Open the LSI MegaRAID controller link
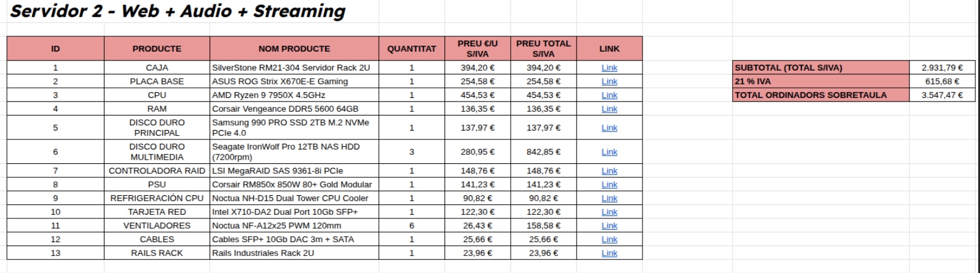 [x=609, y=171]
